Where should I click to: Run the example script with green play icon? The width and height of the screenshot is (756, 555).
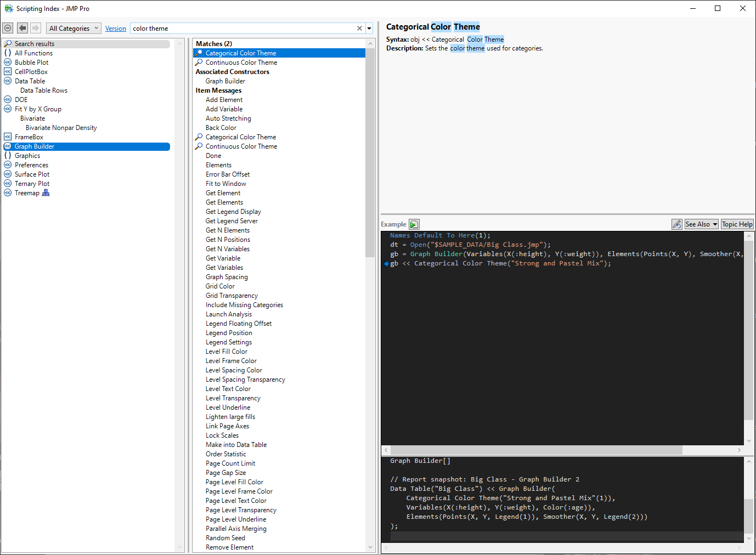click(x=414, y=224)
